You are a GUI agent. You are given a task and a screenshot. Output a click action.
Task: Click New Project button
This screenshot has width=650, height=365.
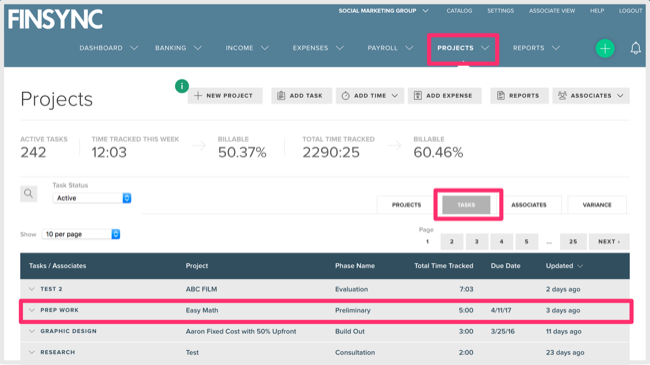pyautogui.click(x=225, y=96)
